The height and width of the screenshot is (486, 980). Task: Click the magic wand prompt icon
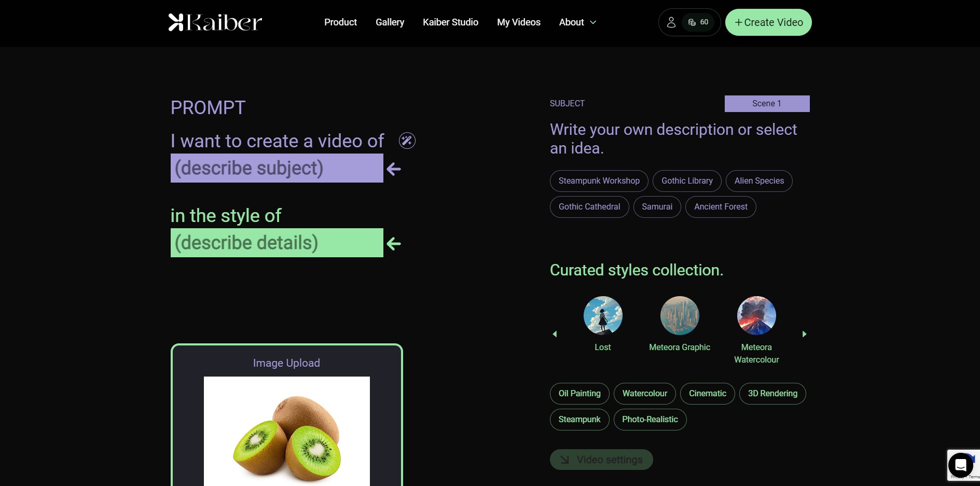click(407, 141)
